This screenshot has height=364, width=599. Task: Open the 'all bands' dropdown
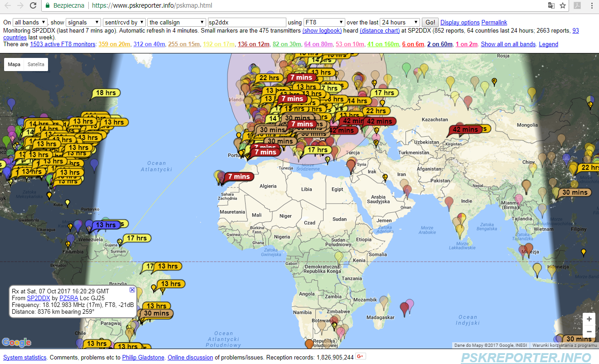[x=30, y=22]
